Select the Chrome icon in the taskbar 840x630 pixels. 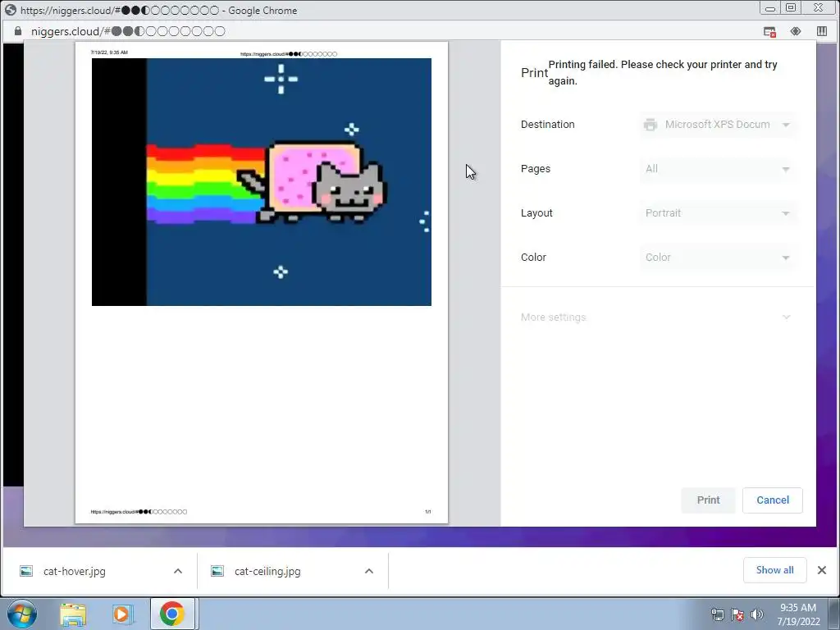coord(172,614)
